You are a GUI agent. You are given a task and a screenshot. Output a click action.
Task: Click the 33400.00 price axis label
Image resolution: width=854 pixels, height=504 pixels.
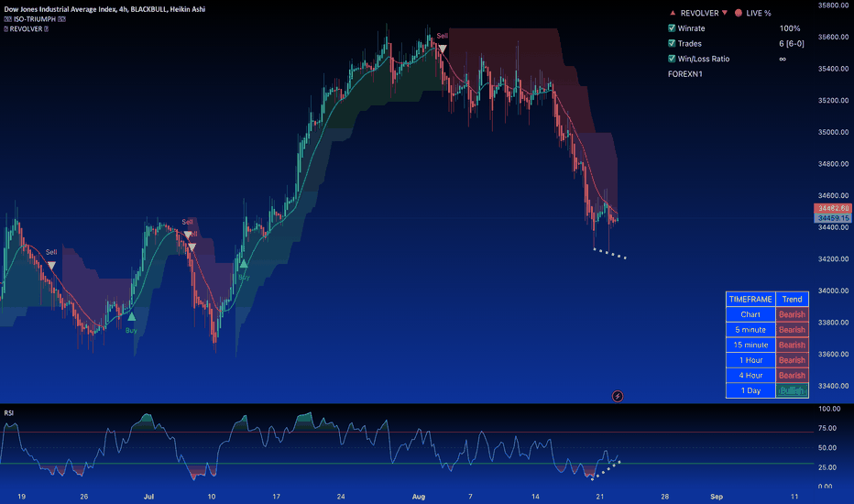point(833,386)
